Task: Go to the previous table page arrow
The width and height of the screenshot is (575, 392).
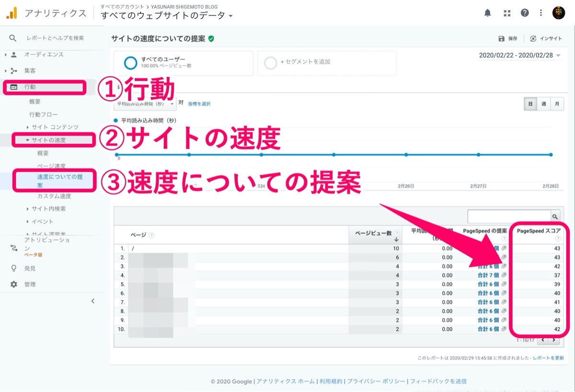Action: [543, 340]
